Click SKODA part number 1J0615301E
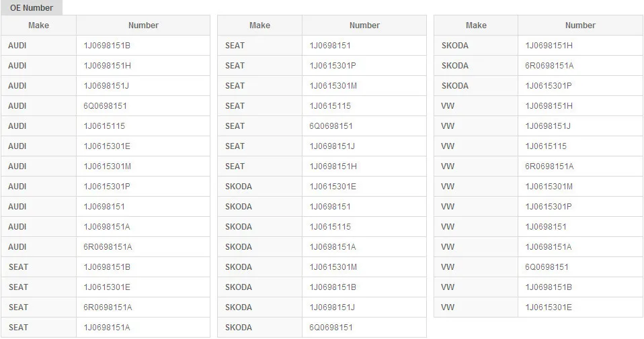The height and width of the screenshot is (339, 644). pos(333,187)
